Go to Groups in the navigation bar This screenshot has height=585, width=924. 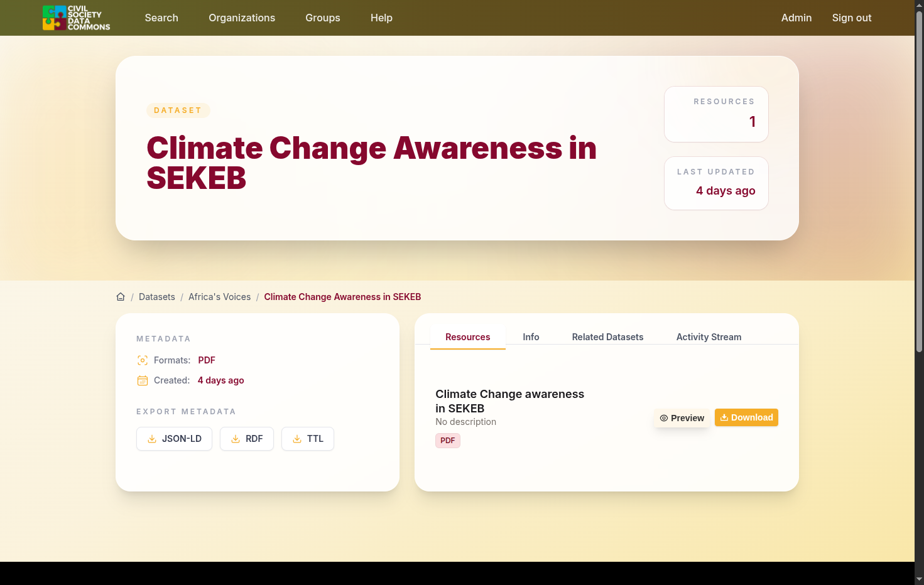click(x=323, y=18)
